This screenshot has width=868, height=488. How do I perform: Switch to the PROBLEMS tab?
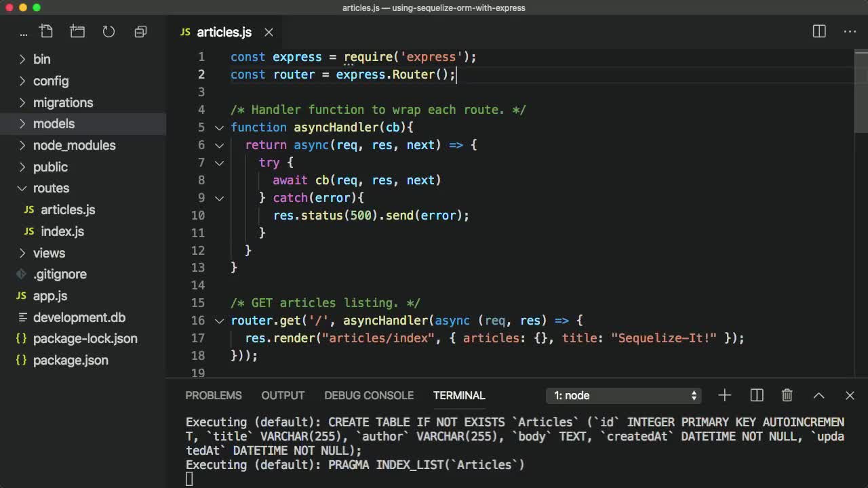(x=214, y=395)
